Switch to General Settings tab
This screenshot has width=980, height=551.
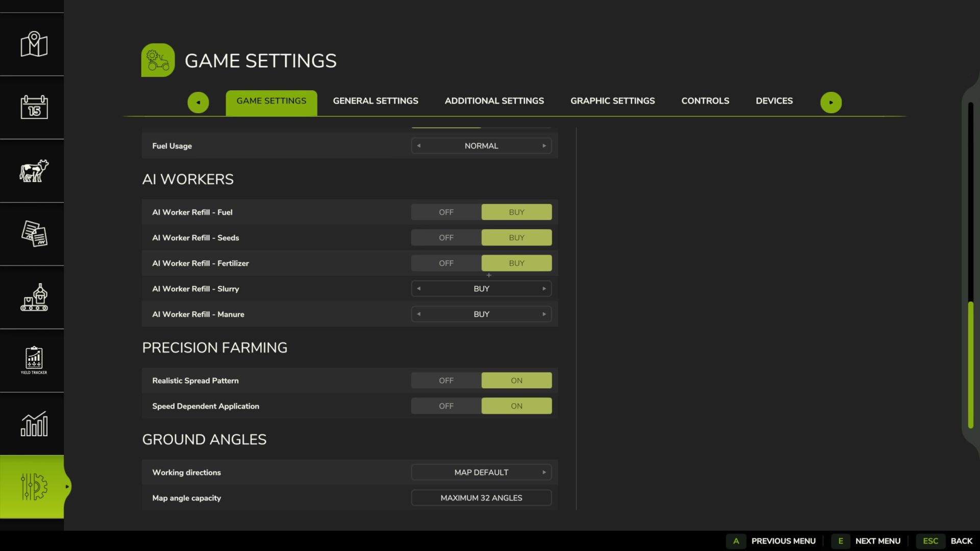pyautogui.click(x=376, y=101)
